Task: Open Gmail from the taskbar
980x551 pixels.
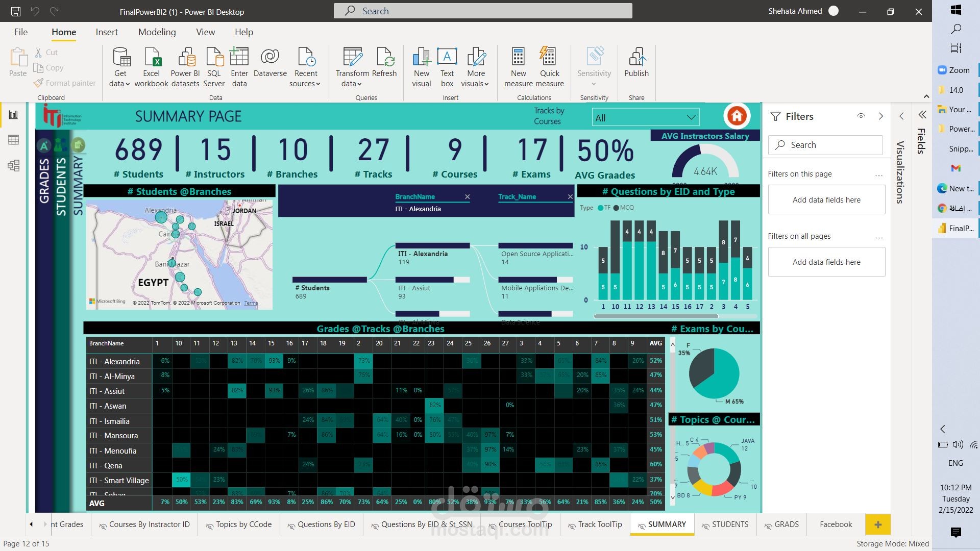Action: 956,168
